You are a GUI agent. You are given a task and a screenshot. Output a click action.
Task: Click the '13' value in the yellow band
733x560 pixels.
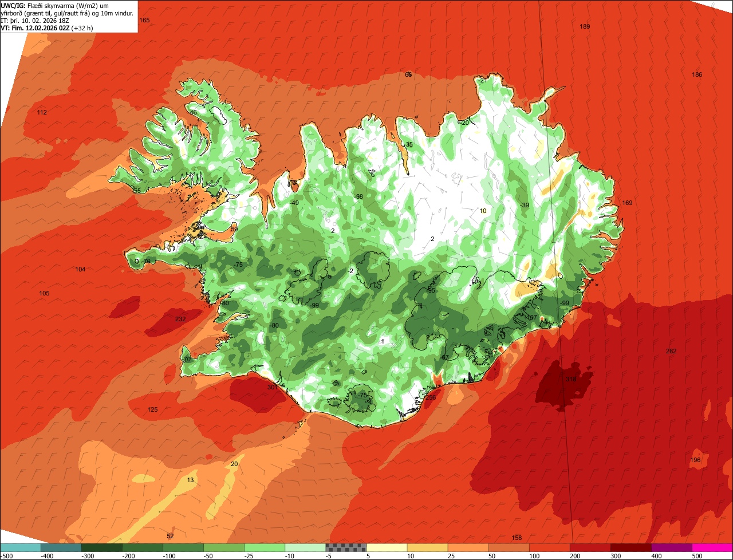coord(191,480)
